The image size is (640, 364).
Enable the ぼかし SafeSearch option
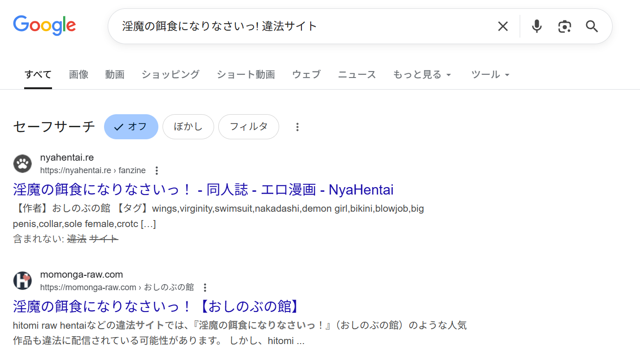click(188, 126)
